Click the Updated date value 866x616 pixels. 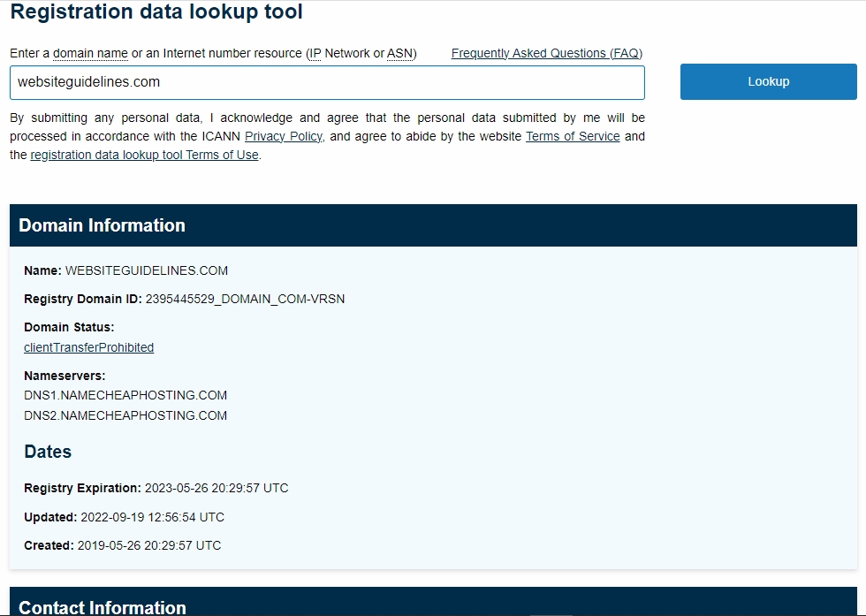click(x=152, y=517)
